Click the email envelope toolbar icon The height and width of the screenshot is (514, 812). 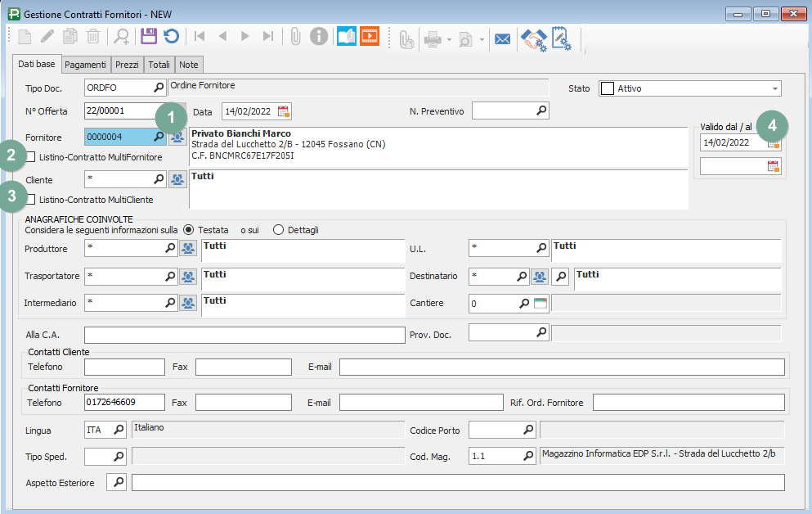point(503,38)
